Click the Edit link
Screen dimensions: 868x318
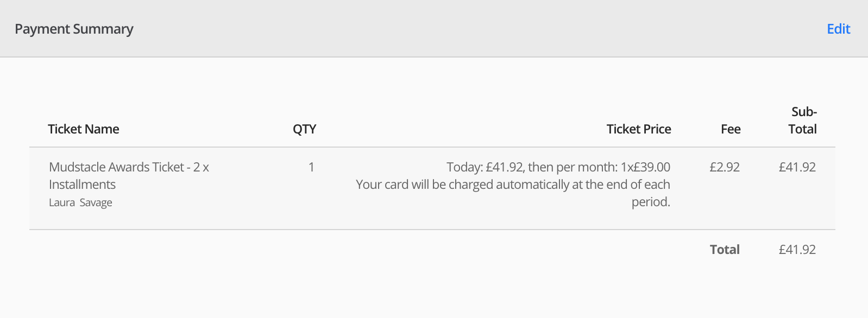pos(838,29)
